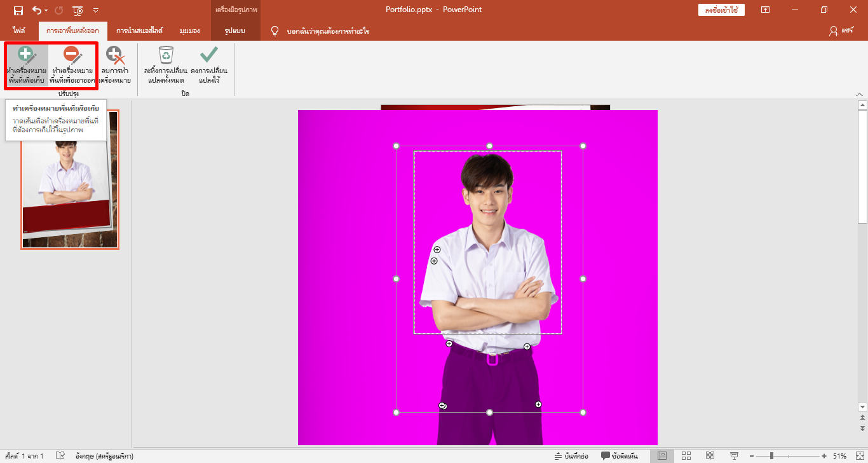Start slideshow from beginning in quick access toolbar
Image resolution: width=868 pixels, height=463 pixels.
pos(78,10)
